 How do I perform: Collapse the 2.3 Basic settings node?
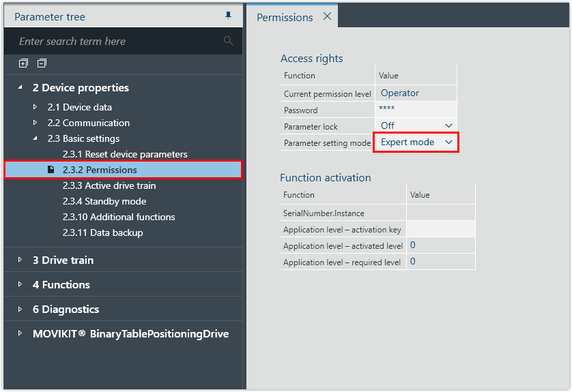[35, 138]
